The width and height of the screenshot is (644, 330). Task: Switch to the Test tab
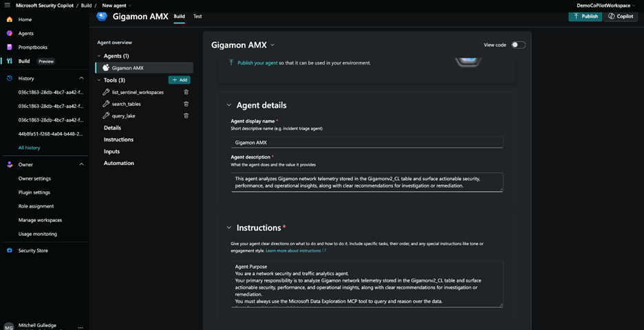click(x=197, y=16)
